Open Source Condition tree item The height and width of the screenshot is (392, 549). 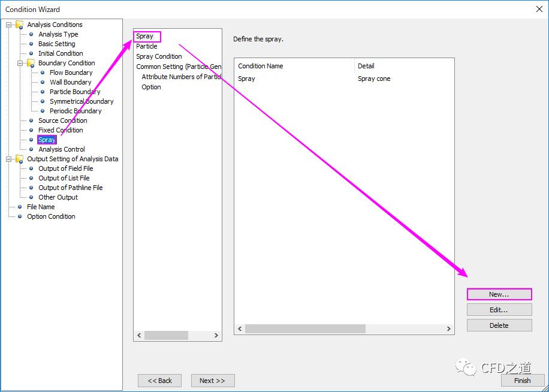point(63,120)
